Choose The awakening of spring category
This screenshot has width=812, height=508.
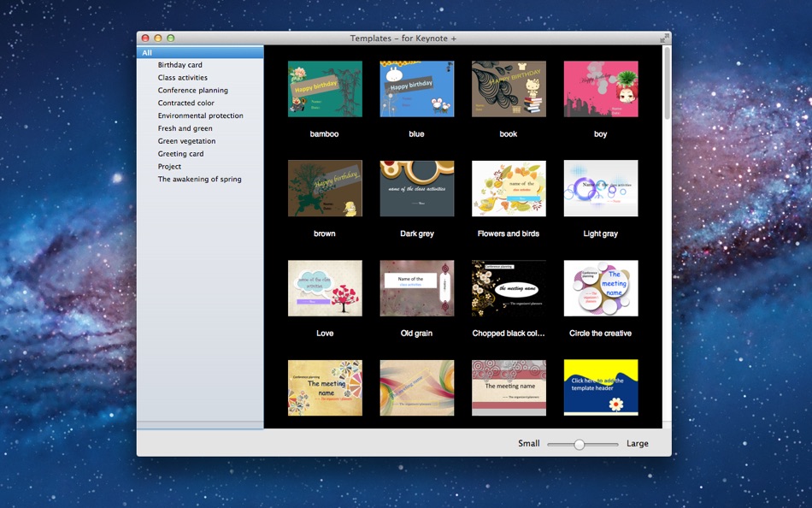click(x=199, y=180)
